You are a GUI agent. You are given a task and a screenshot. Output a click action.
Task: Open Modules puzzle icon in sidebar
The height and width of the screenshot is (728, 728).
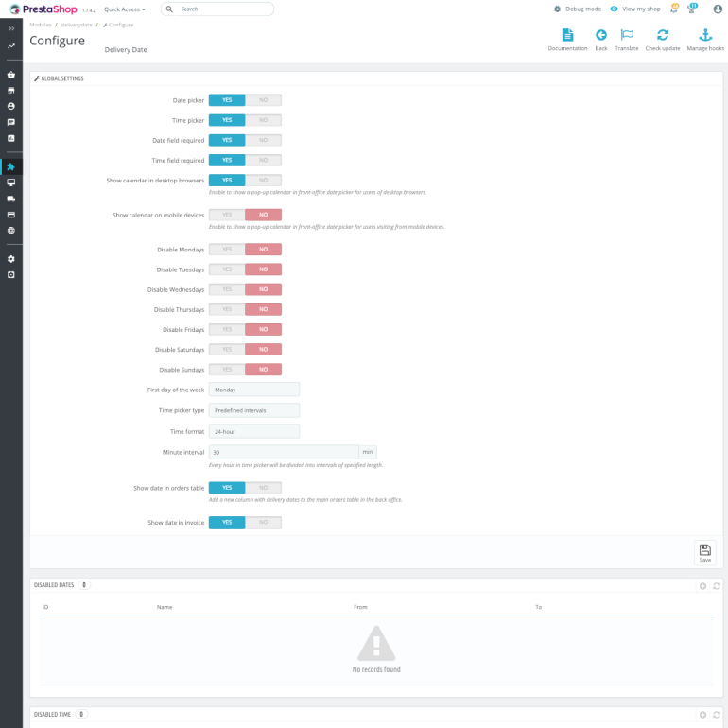(x=11, y=166)
